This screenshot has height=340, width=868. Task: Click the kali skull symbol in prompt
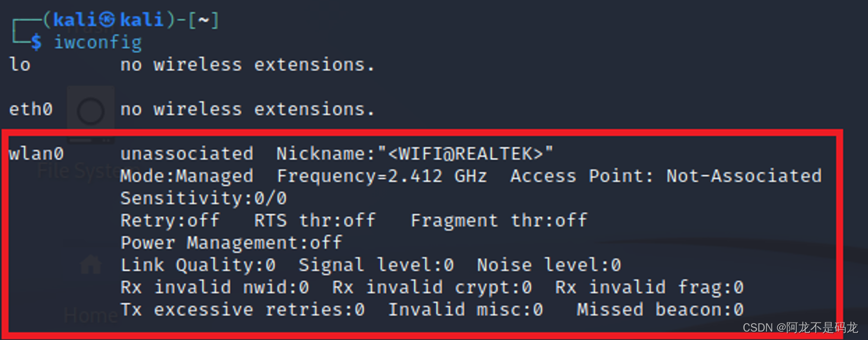pyautogui.click(x=107, y=20)
